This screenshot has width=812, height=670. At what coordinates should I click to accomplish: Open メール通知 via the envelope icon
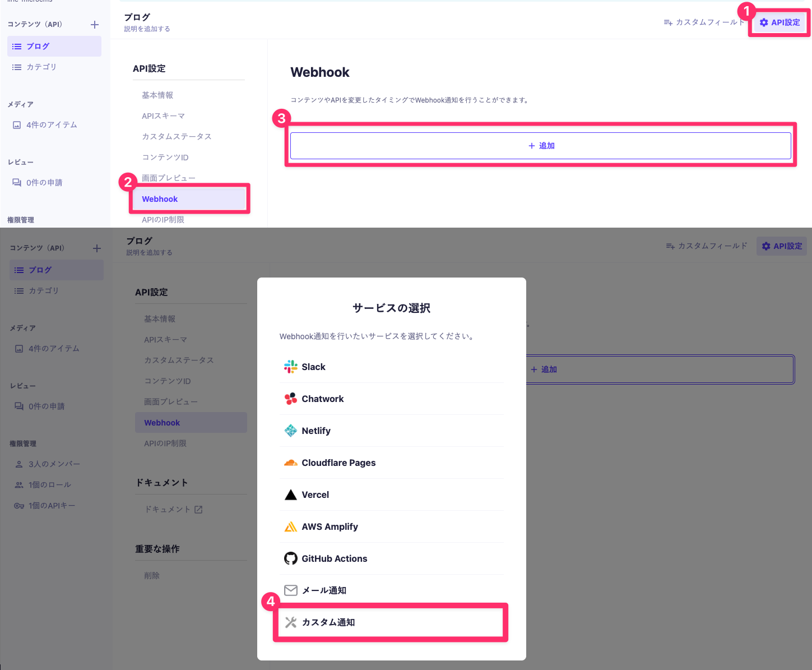point(291,590)
